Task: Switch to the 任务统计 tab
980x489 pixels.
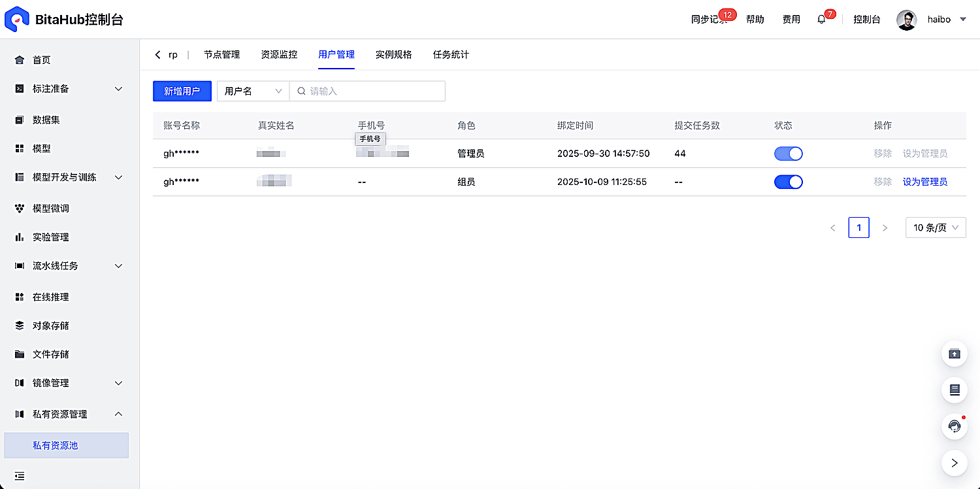Action: pos(451,55)
